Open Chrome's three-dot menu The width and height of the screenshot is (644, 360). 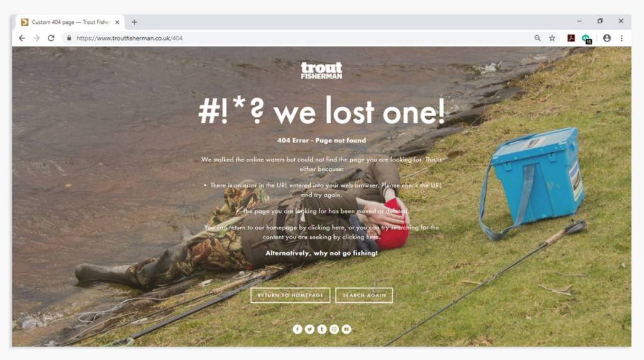(x=621, y=38)
